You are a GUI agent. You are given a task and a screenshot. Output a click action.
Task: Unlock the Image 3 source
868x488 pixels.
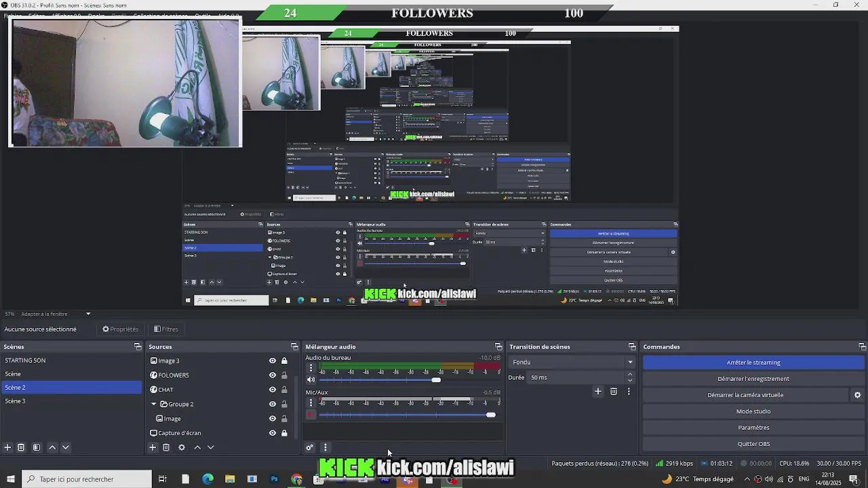click(284, 361)
